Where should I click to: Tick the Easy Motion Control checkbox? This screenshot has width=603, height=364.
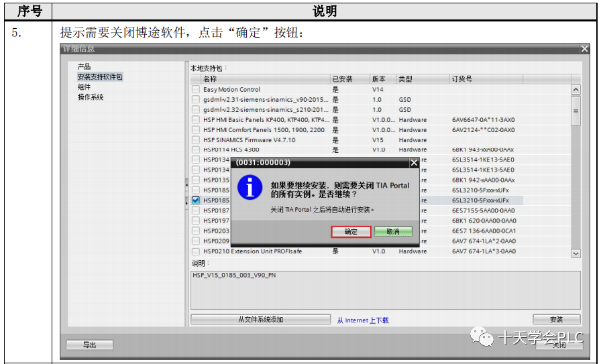tap(196, 90)
